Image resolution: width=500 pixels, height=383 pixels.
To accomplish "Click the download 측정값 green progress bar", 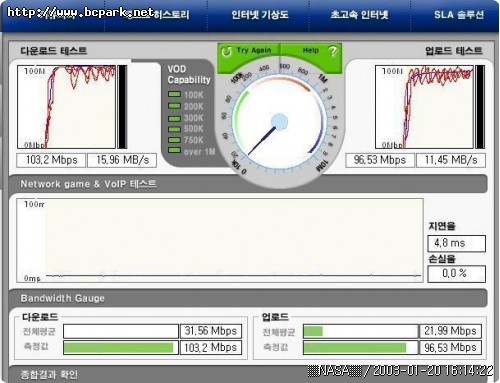I will pos(118,348).
